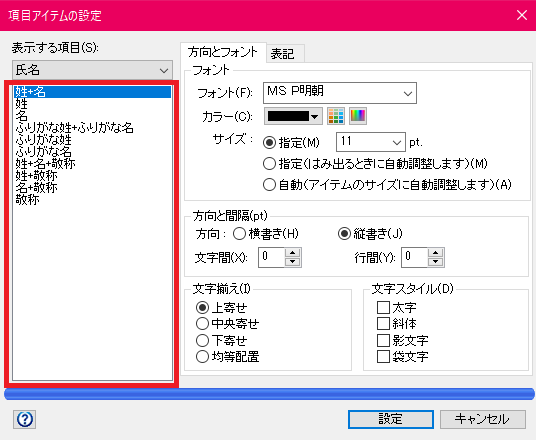Click the blue question mark help icon

pyautogui.click(x=25, y=419)
